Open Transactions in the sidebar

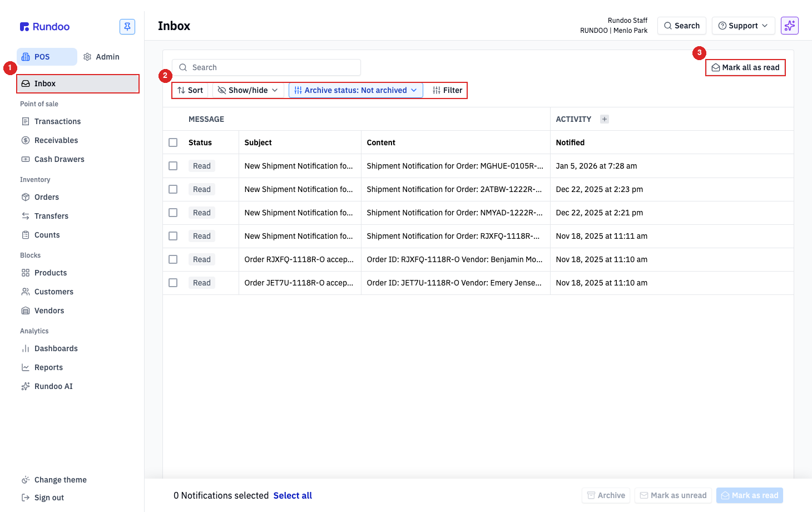(78, 121)
